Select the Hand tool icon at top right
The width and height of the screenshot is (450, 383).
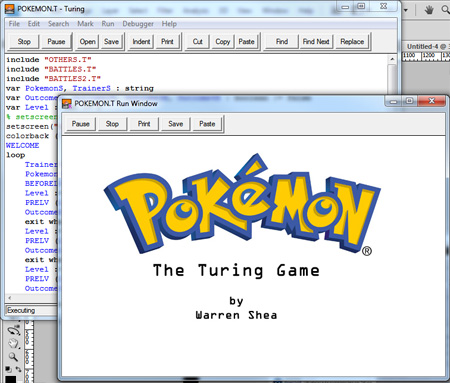pos(429,10)
